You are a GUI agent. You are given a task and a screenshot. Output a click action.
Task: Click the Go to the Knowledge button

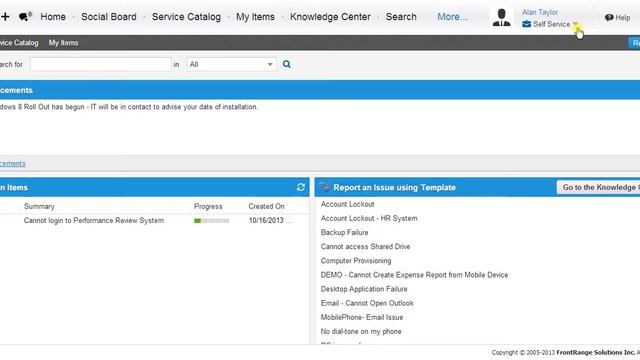[x=598, y=187]
